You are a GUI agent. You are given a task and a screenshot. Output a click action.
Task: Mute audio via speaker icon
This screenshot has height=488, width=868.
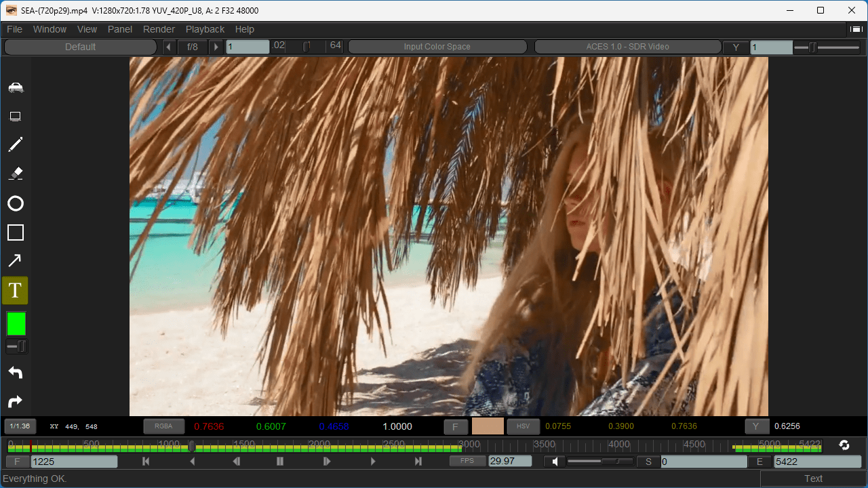(x=555, y=462)
